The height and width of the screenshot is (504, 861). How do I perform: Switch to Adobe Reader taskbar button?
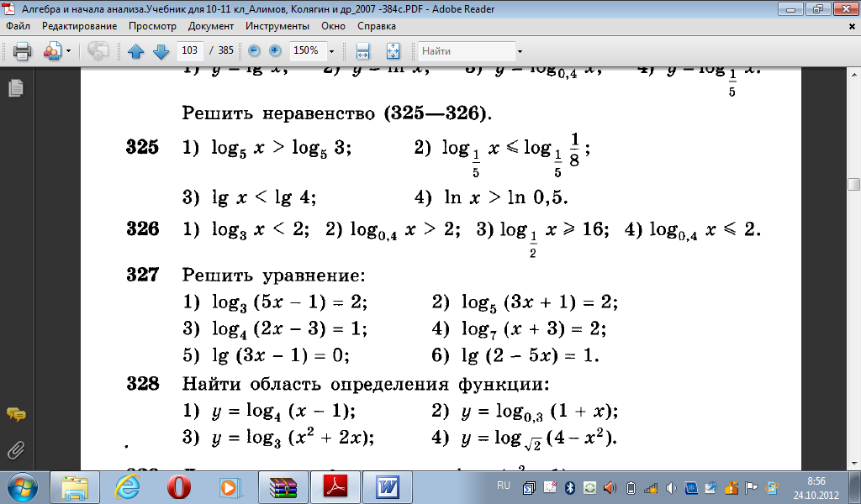335,487
